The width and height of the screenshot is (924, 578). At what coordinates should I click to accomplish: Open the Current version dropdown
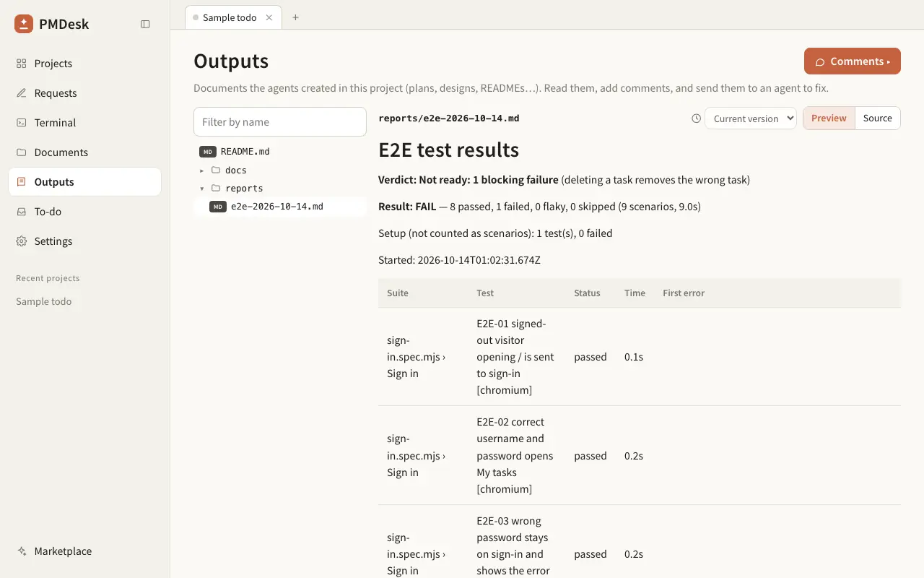(750, 118)
